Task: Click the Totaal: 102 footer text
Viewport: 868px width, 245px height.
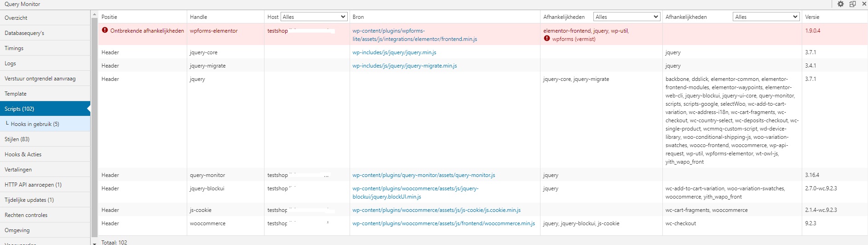Action: [x=114, y=242]
